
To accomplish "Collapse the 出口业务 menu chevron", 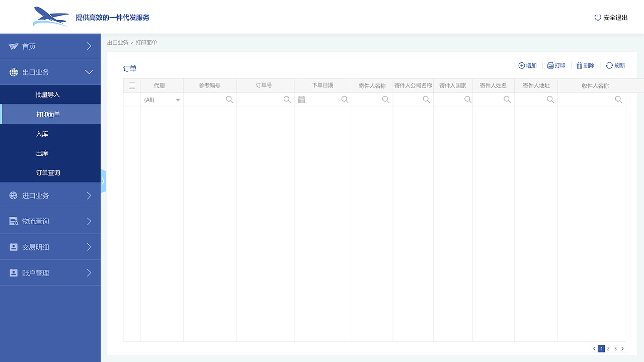I will tap(89, 72).
